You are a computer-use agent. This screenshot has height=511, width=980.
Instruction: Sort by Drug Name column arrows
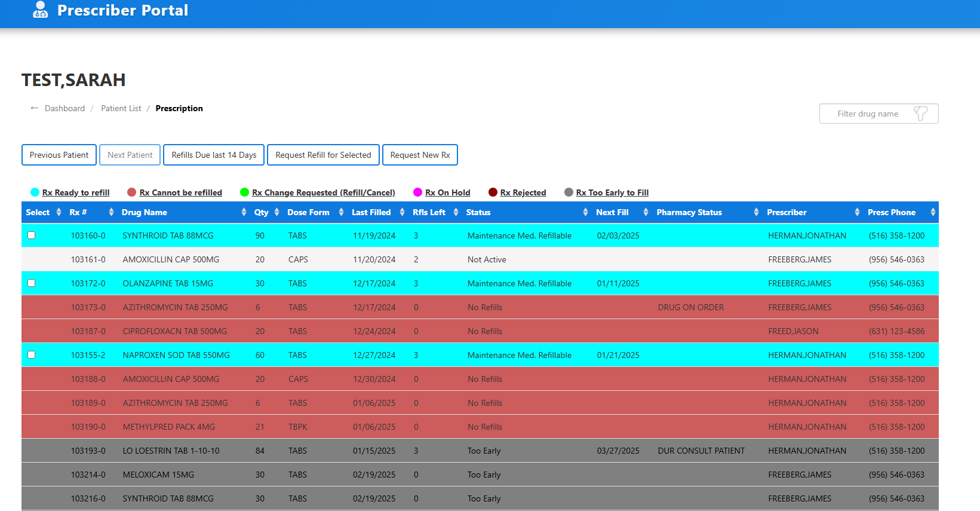244,212
